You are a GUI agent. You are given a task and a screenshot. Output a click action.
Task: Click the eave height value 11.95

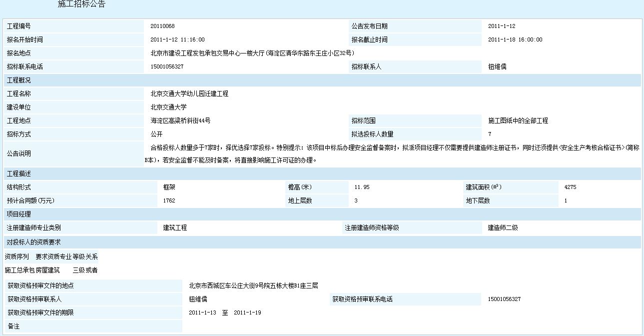pos(362,187)
